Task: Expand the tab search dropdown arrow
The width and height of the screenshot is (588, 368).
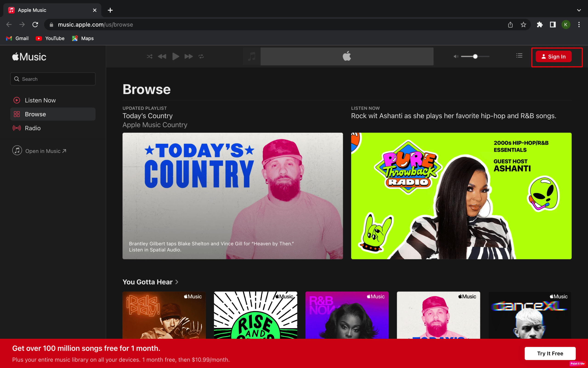Action: [579, 10]
